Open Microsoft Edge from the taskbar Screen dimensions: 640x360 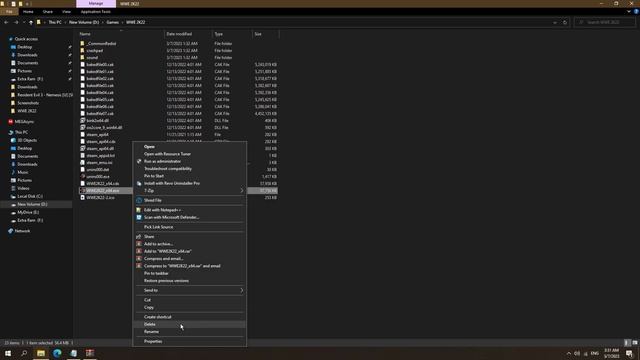57,353
